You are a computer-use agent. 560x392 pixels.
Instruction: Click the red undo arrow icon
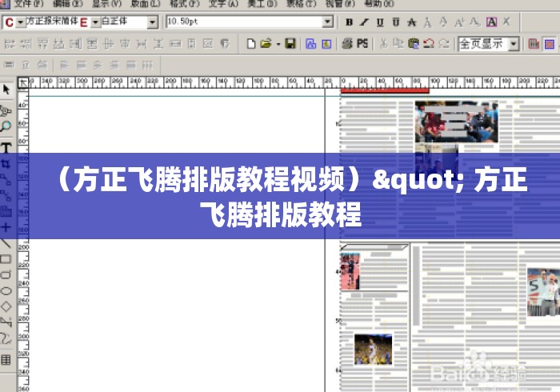click(x=429, y=43)
